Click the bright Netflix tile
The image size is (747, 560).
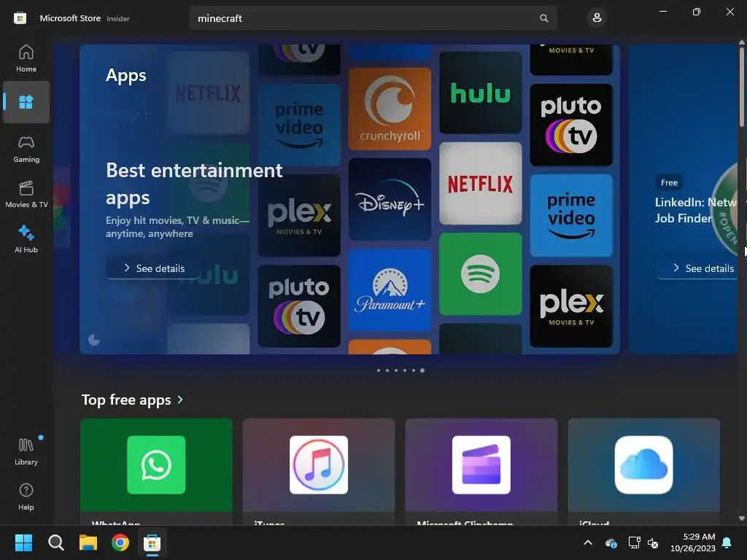pos(480,183)
